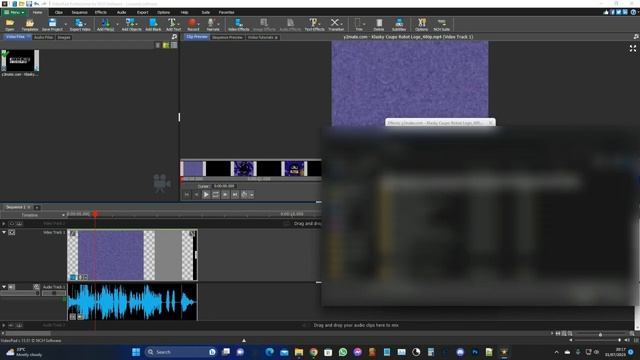The image size is (640, 360).
Task: Open a project with the Open icon
Action: 9,24
